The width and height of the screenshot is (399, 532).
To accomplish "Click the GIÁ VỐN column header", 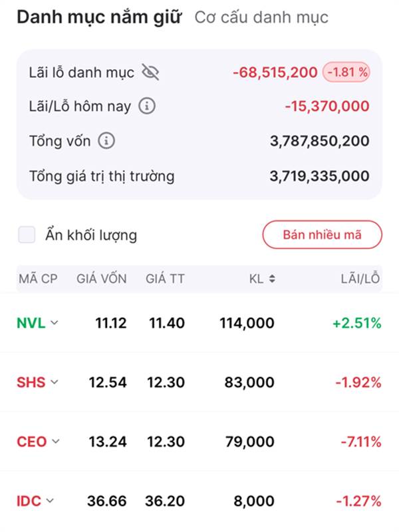I will click(102, 279).
